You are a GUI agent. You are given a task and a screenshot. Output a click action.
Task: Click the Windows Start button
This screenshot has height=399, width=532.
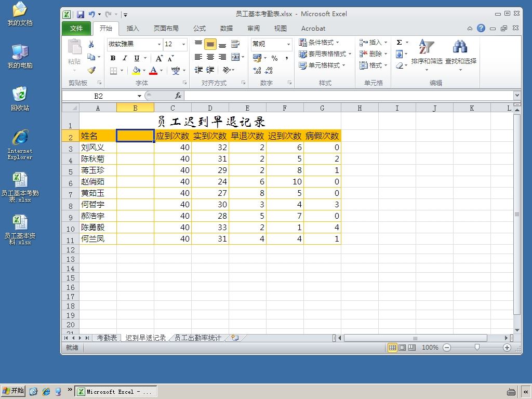[x=13, y=391]
